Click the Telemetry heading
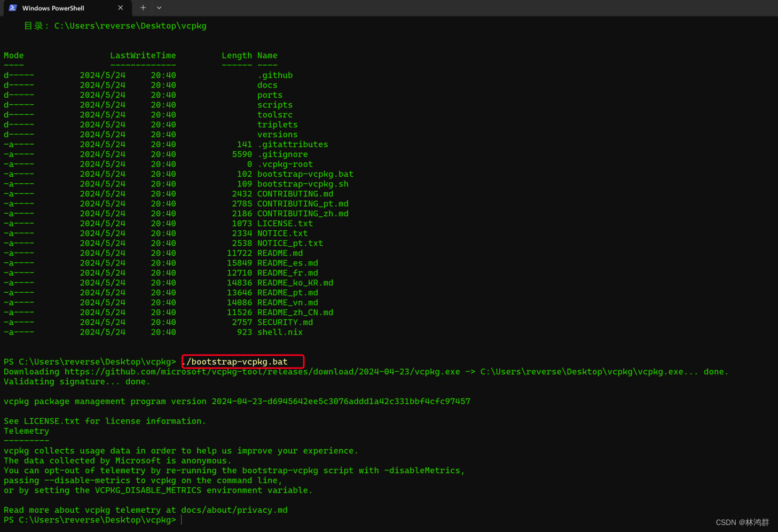Viewport: 778px width, 532px height. point(26,431)
